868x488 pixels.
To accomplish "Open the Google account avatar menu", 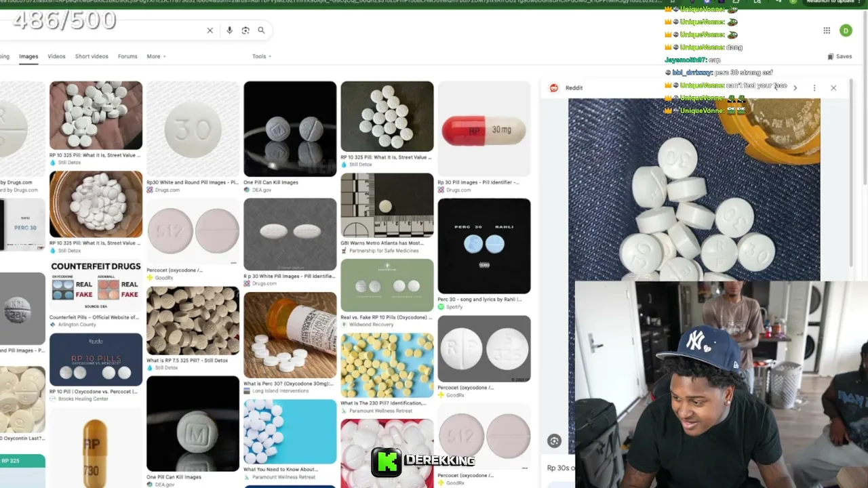I will [846, 30].
